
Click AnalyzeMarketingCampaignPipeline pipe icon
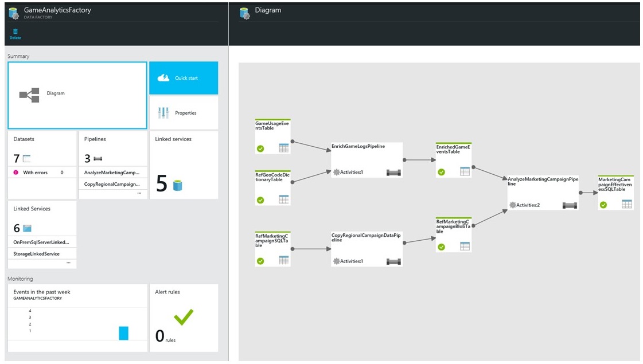point(570,205)
